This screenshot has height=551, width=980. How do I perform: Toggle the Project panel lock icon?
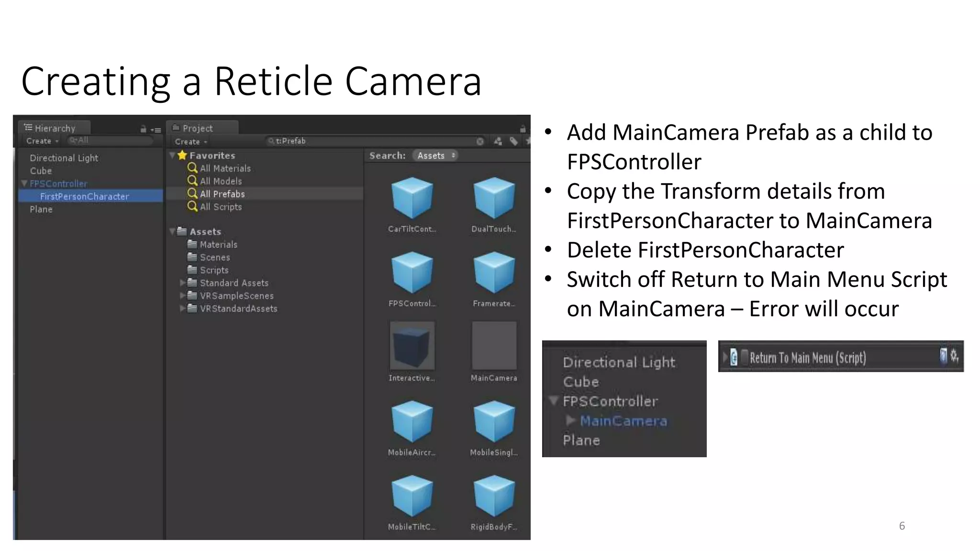click(523, 129)
